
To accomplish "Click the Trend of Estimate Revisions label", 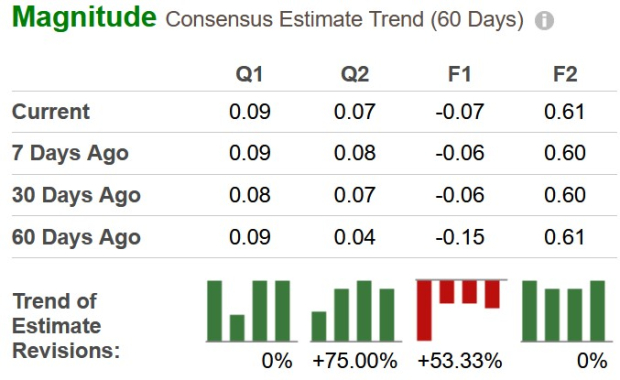I will 66,326.
